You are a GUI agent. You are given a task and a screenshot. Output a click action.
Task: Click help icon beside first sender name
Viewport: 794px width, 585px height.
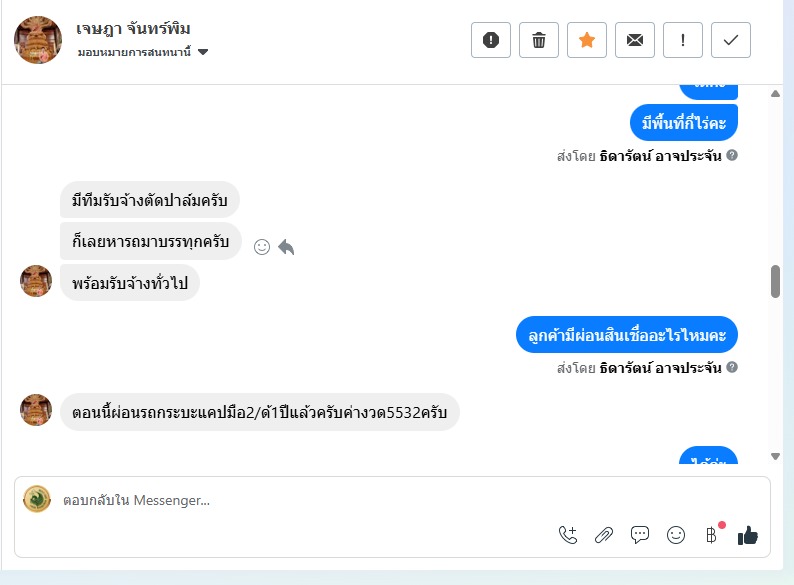(x=732, y=156)
